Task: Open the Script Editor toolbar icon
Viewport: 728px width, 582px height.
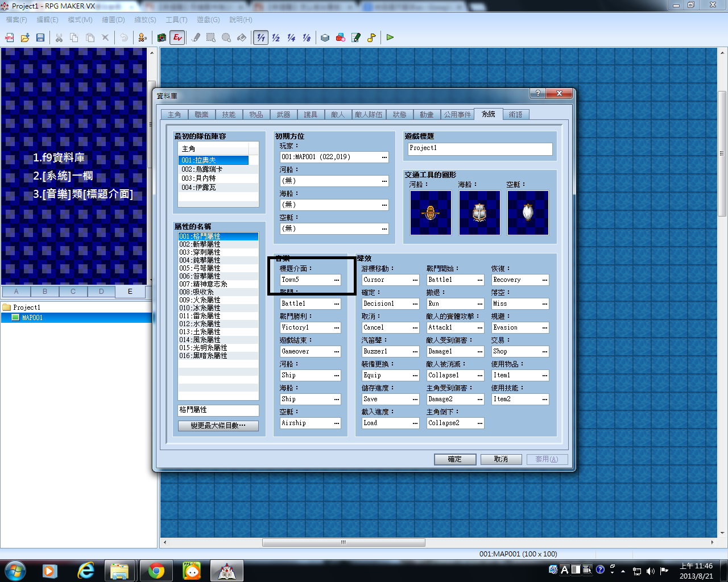Action: coord(356,38)
